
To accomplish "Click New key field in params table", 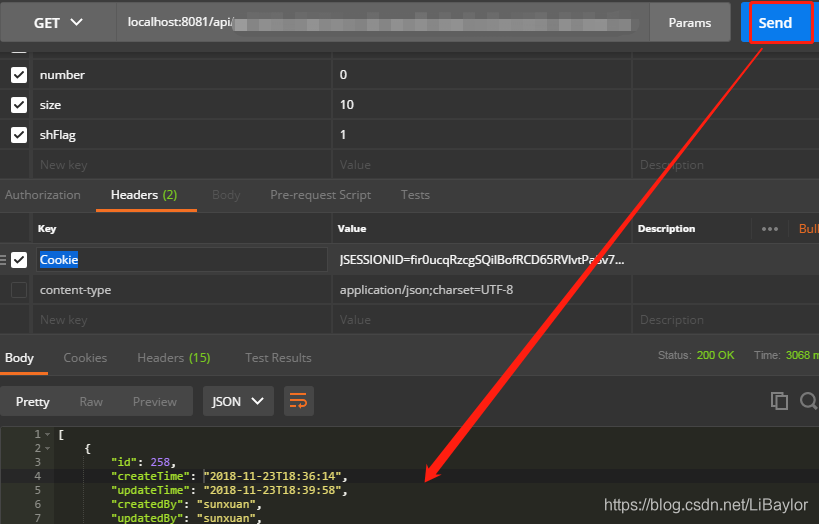I will (x=182, y=165).
